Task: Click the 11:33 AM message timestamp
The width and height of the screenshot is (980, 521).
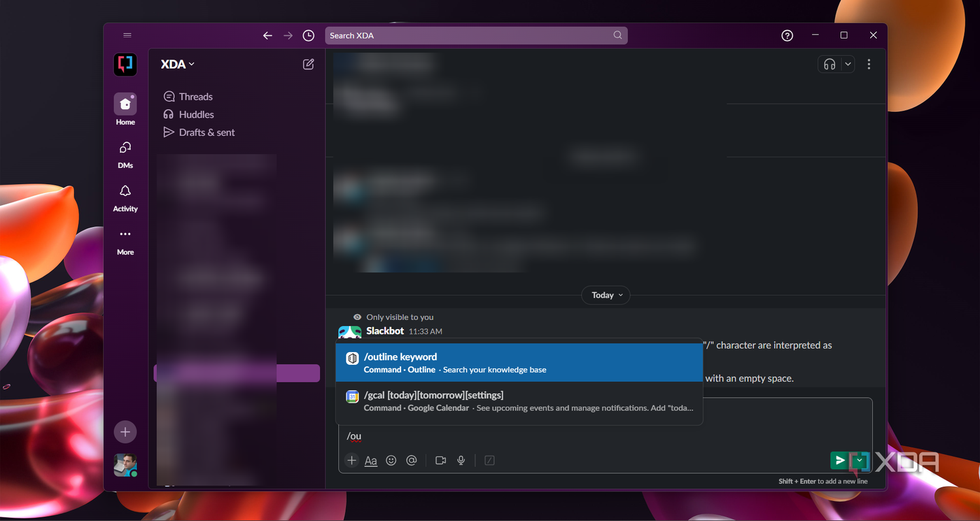Action: [425, 332]
